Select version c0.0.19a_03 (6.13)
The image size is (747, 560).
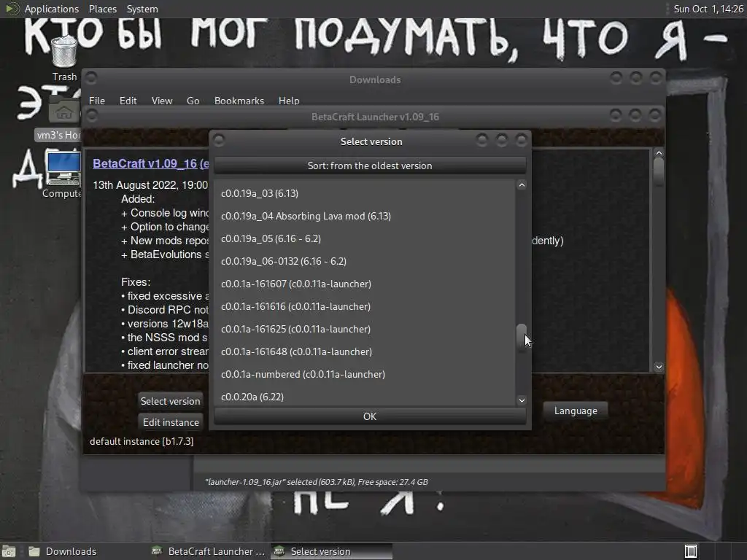365,193
